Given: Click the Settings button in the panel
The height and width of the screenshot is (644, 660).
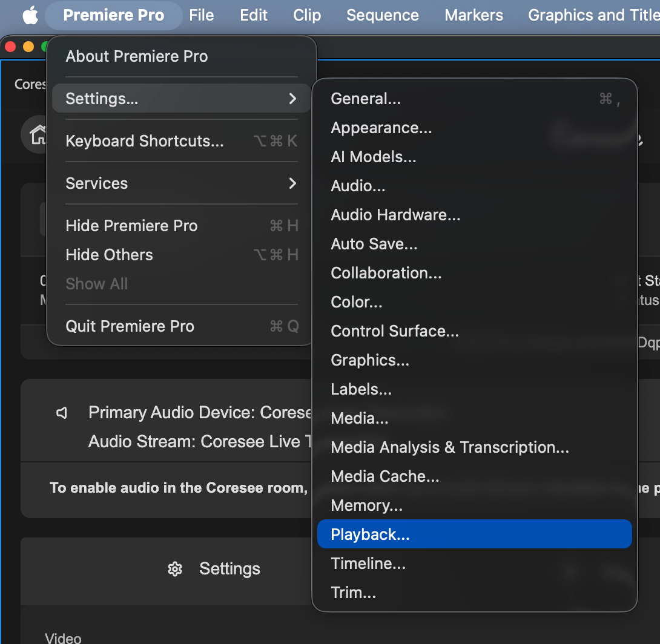Looking at the screenshot, I should coord(214,569).
